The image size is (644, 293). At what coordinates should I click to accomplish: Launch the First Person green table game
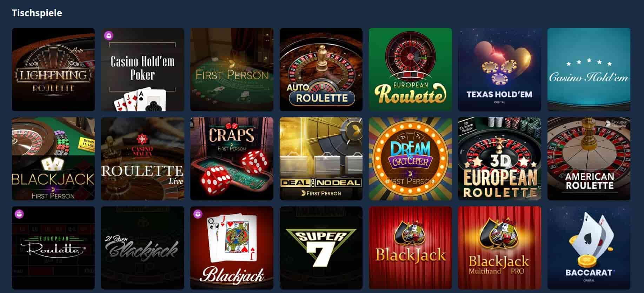click(x=232, y=69)
